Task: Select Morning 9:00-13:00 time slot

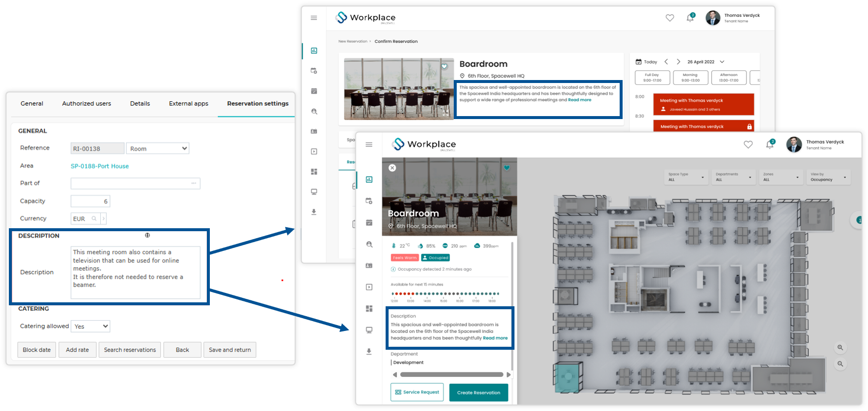Action: [690, 78]
